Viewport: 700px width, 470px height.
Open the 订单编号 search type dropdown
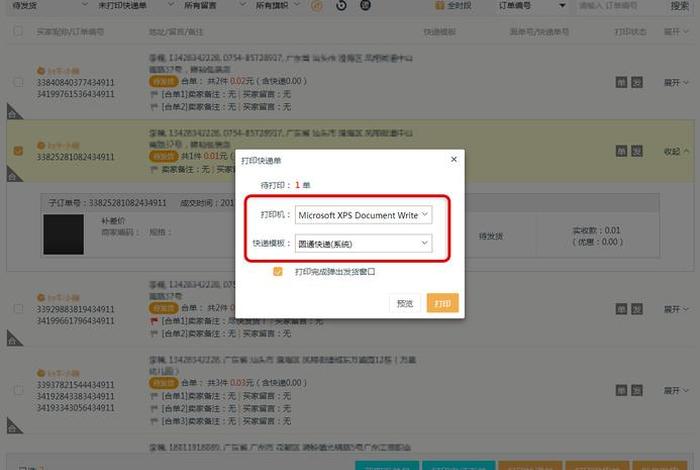[532, 5]
